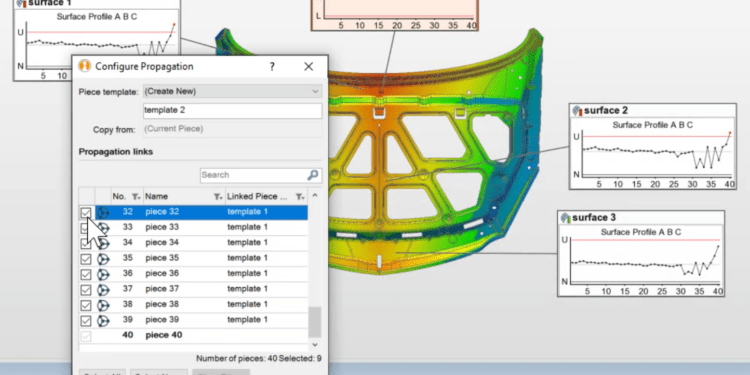Click the greyed checkbox for piece 40

pos(86,336)
